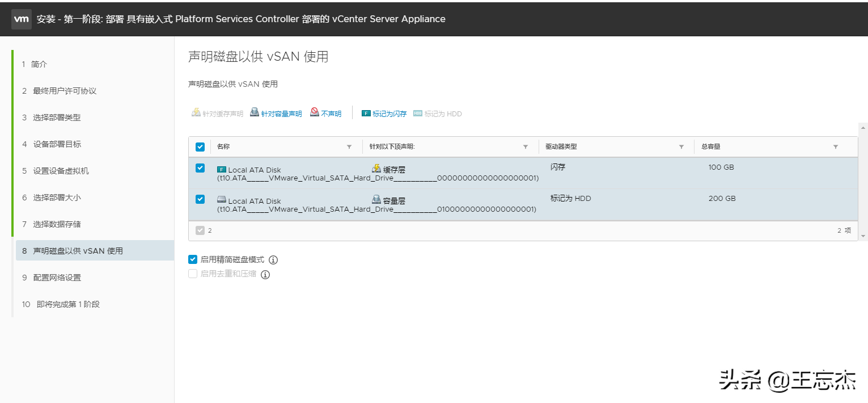The height and width of the screenshot is (403, 868).
Task: Click the 缓存层 cache tier icon
Action: click(376, 169)
